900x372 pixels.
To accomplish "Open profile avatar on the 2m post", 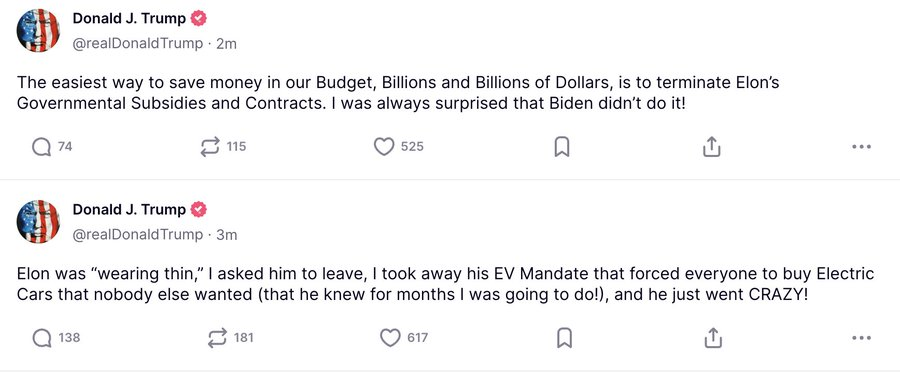I will point(38,30).
